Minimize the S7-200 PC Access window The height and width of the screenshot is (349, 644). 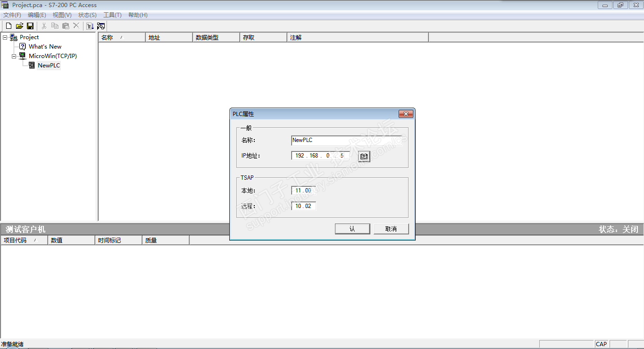tap(605, 5)
